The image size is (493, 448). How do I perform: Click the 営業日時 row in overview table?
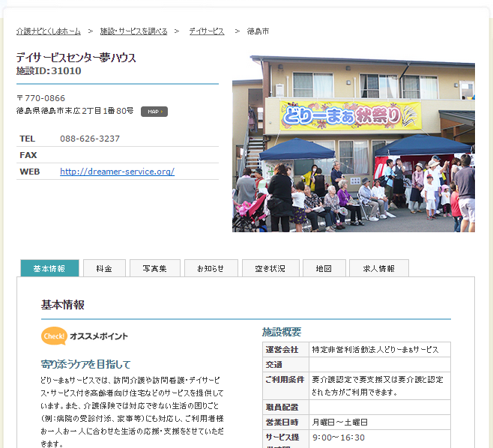[282, 422]
